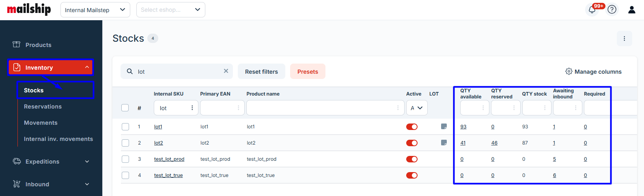644x196 pixels.
Task: Select the checkbox for row lot2
Action: (x=125, y=143)
